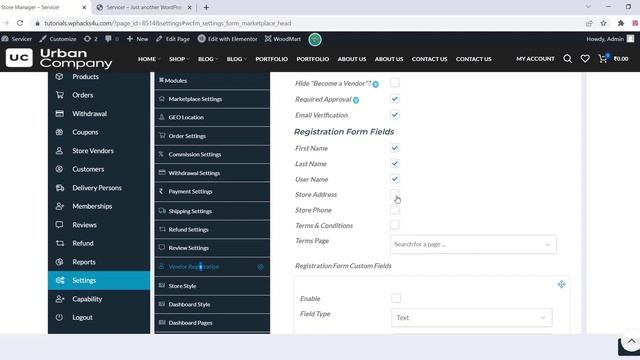This screenshot has width=640, height=360.
Task: Click the green circular admin bar icon
Action: point(315,39)
